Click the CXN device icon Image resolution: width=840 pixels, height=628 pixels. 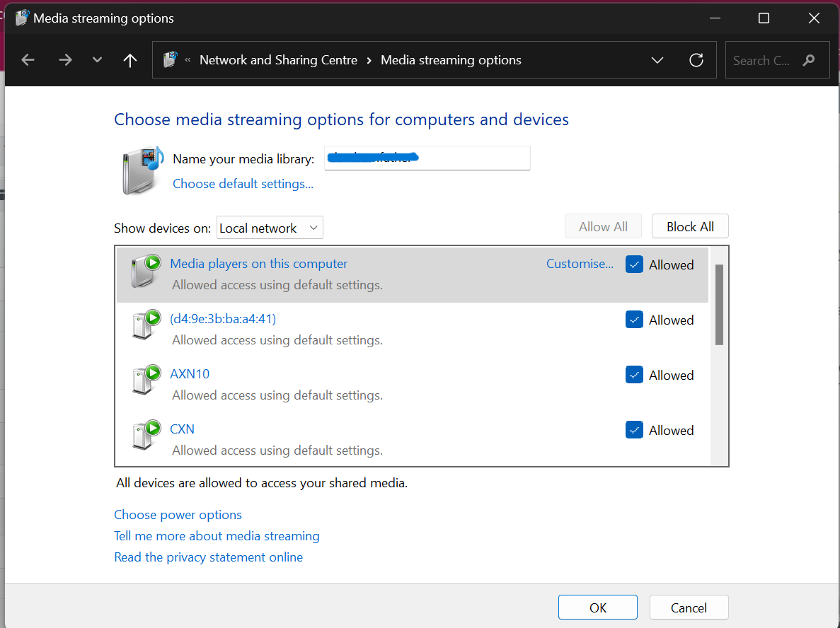pyautogui.click(x=146, y=436)
